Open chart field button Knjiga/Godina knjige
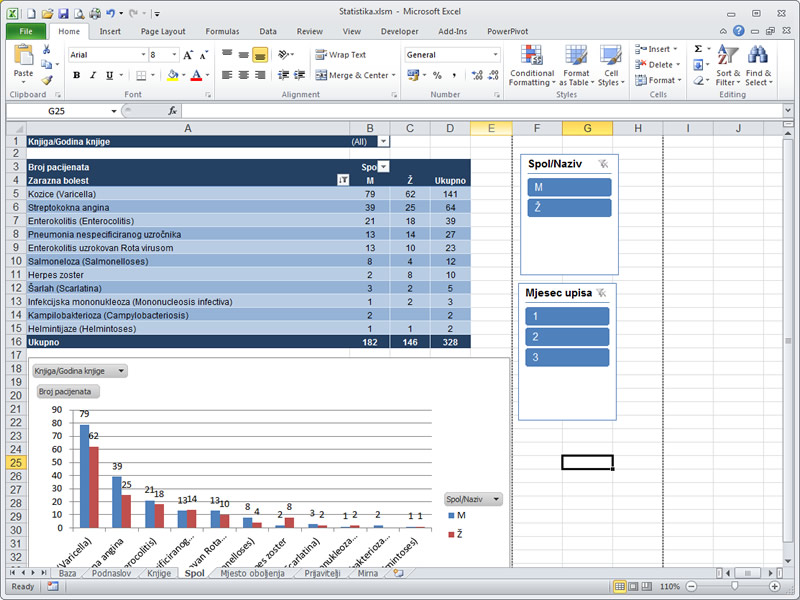This screenshot has width=800, height=600. pos(80,371)
